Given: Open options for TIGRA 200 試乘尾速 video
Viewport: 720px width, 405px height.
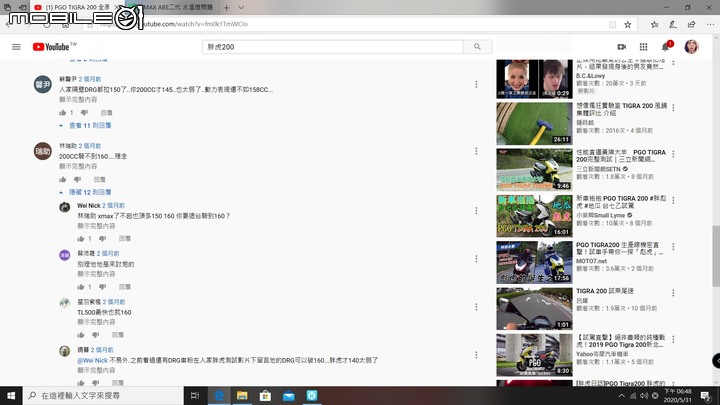Looking at the screenshot, I should click(x=673, y=293).
